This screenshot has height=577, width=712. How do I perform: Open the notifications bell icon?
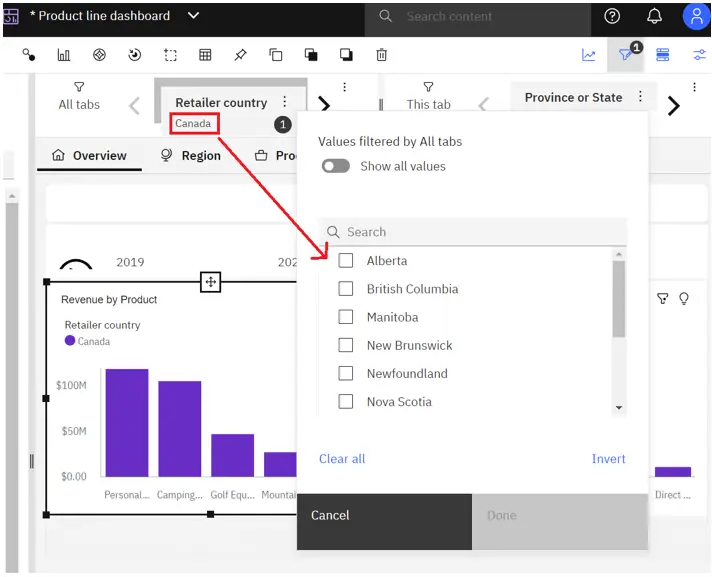pyautogui.click(x=655, y=17)
